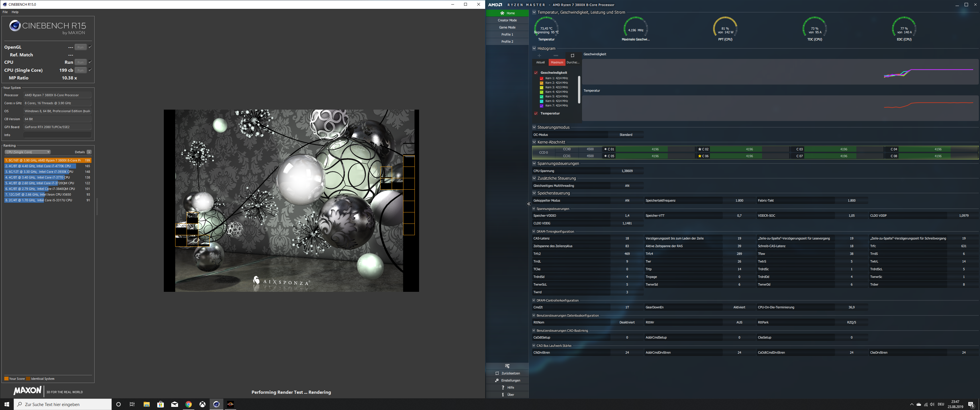Image resolution: width=980 pixels, height=410 pixels.
Task: Switch to the Creator Mode tab
Action: tap(507, 20)
